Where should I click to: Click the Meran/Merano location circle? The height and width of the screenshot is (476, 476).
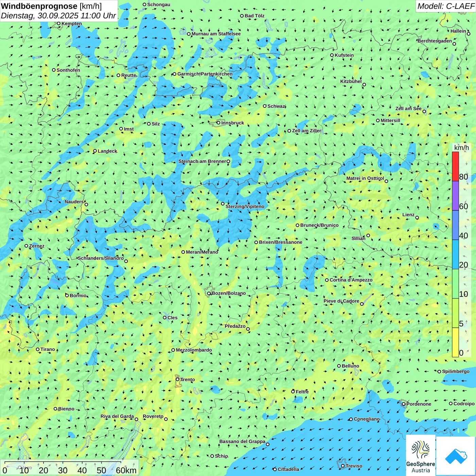point(183,252)
